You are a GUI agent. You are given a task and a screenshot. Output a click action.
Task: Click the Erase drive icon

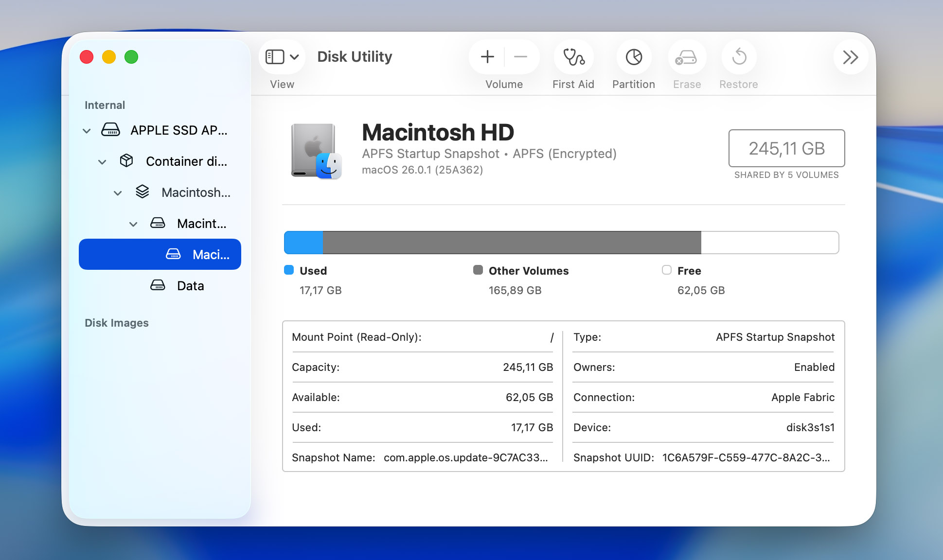(686, 57)
